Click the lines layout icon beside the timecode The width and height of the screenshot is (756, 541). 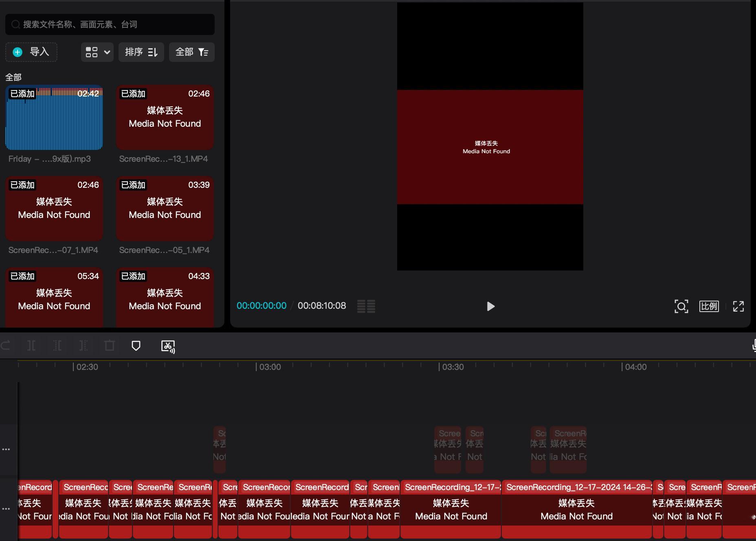pyautogui.click(x=366, y=306)
